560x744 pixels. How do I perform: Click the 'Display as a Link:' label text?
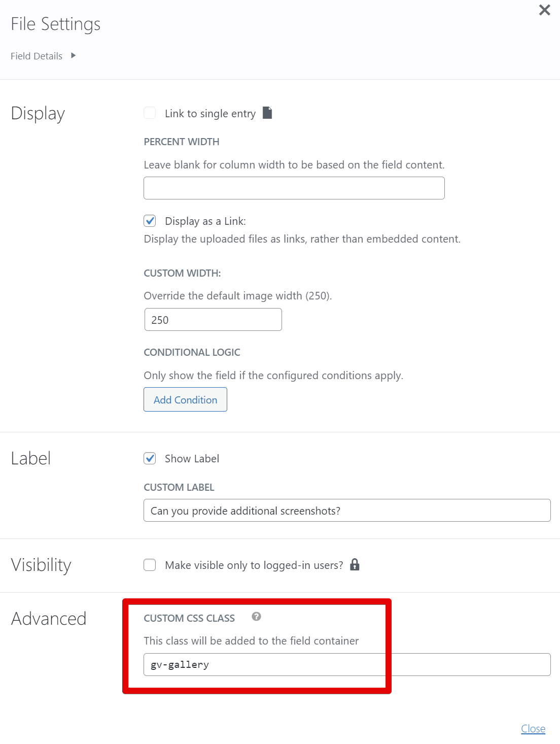[205, 221]
